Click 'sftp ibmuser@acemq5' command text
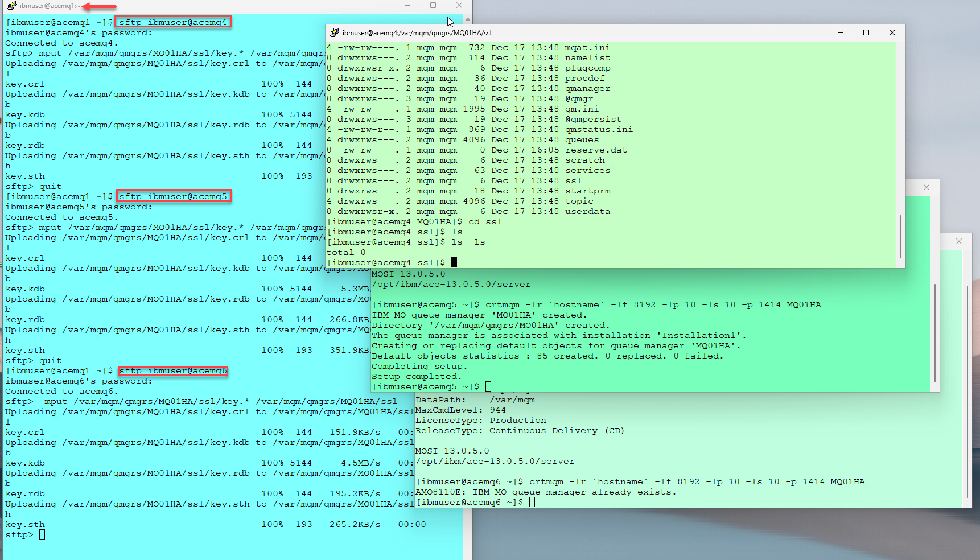This screenshot has height=560, width=980. pyautogui.click(x=173, y=196)
